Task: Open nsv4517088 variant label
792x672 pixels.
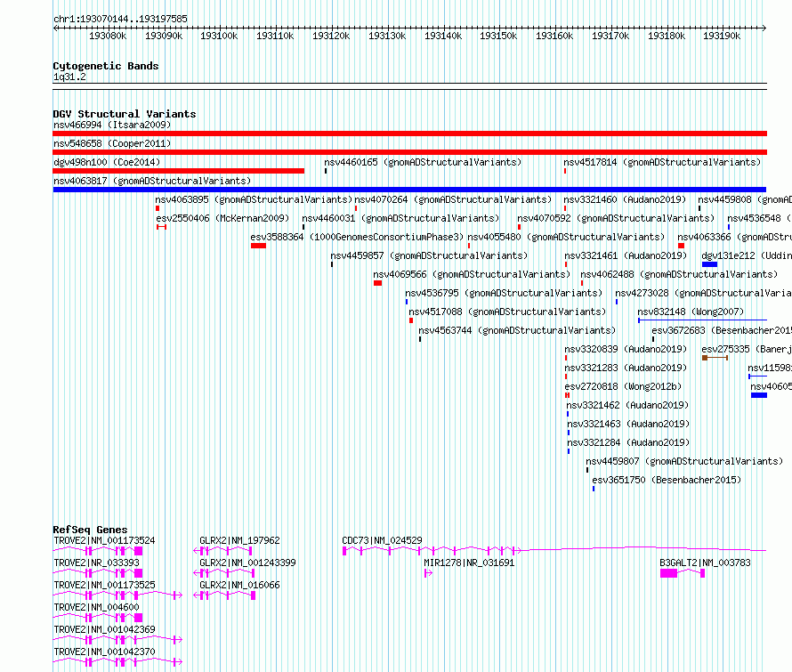Action: coord(507,312)
